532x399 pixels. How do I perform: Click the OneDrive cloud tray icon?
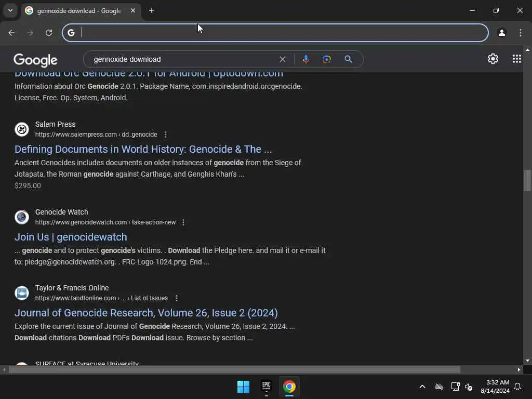coord(439,387)
